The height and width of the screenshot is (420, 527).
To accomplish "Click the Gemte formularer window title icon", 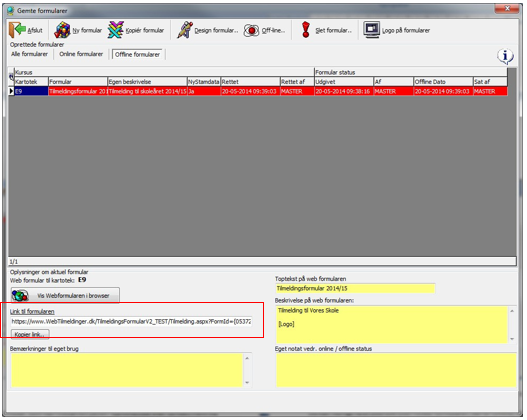I will [10, 10].
